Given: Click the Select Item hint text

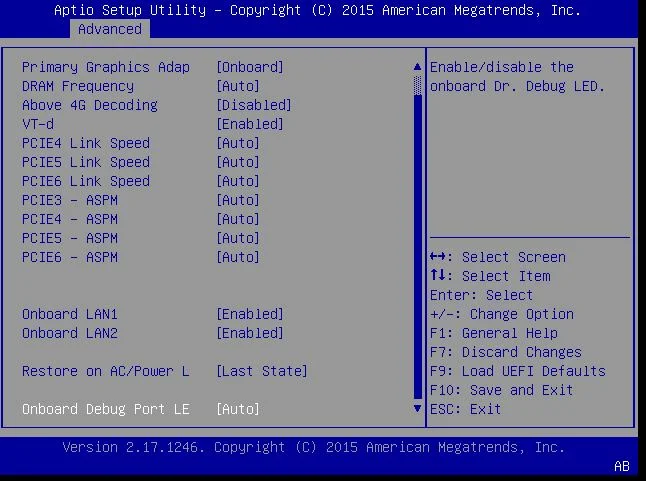Looking at the screenshot, I should pyautogui.click(x=506, y=276).
